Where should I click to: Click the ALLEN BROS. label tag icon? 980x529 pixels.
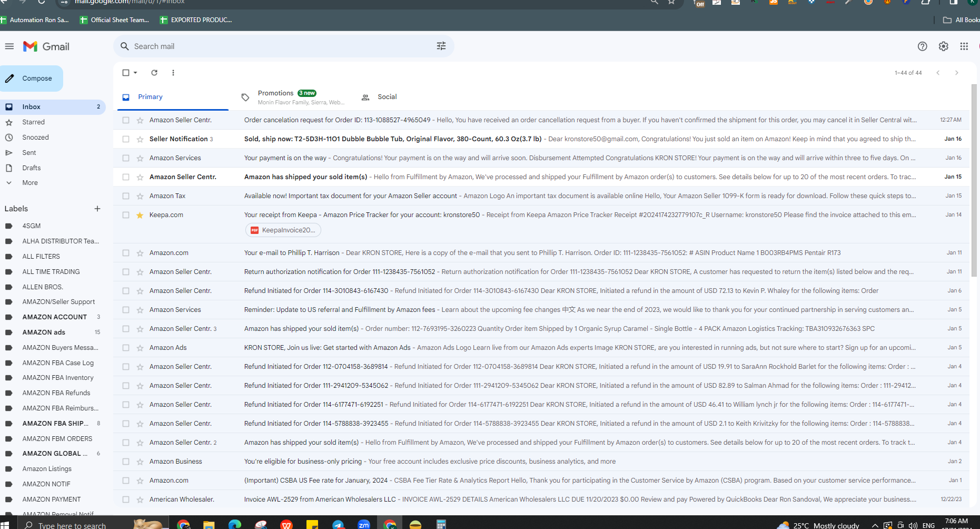[8, 287]
